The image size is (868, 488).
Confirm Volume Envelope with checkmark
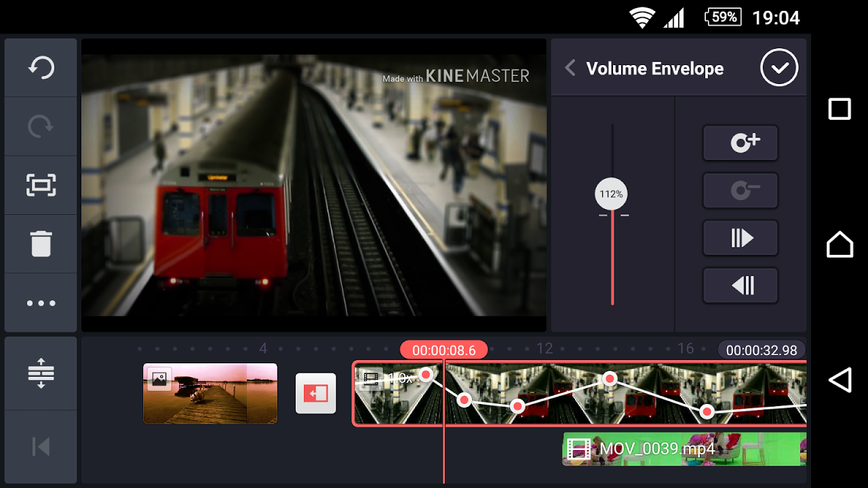(779, 67)
